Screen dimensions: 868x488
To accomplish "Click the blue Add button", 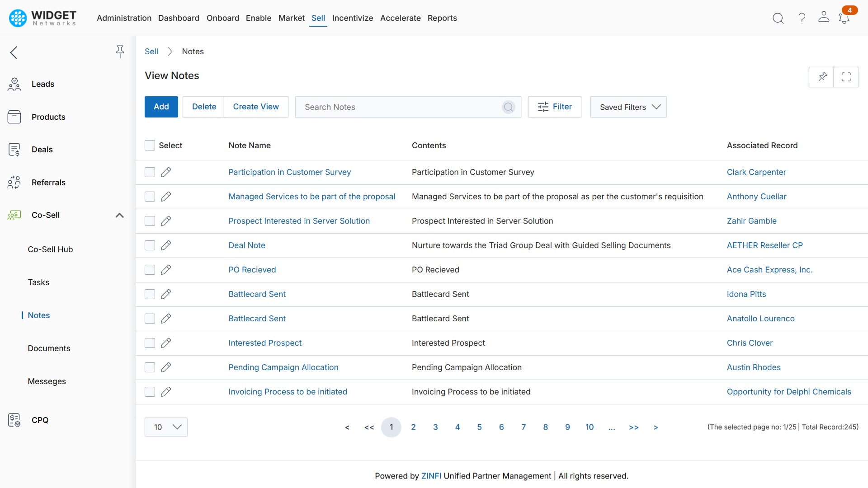I will point(161,107).
